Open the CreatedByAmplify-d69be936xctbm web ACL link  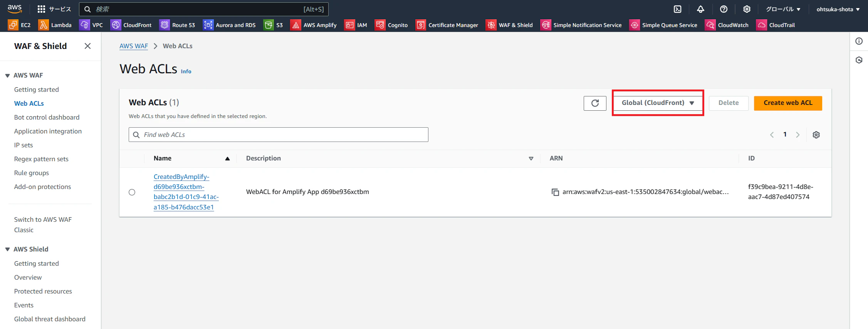click(186, 192)
